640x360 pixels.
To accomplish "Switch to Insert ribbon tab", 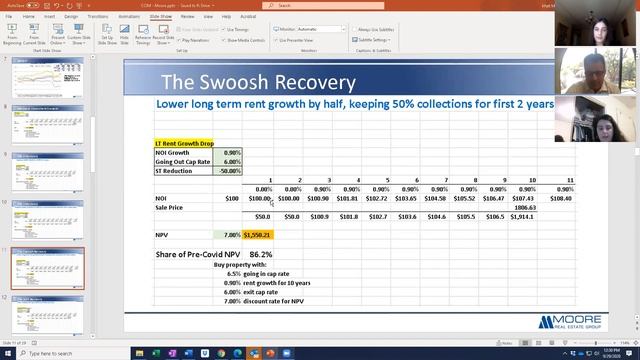I will click(49, 17).
